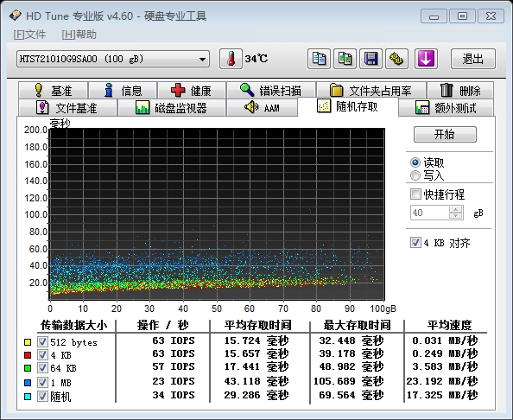The image size is (513, 420).
Task: Click the 105.689 毫秒 max access value
Action: 348,381
